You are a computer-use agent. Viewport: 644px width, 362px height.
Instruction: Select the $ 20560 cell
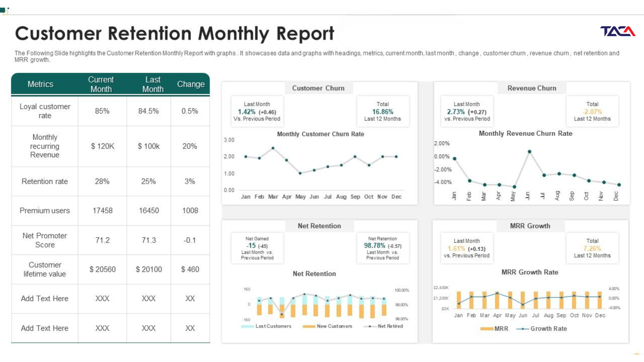[103, 269]
